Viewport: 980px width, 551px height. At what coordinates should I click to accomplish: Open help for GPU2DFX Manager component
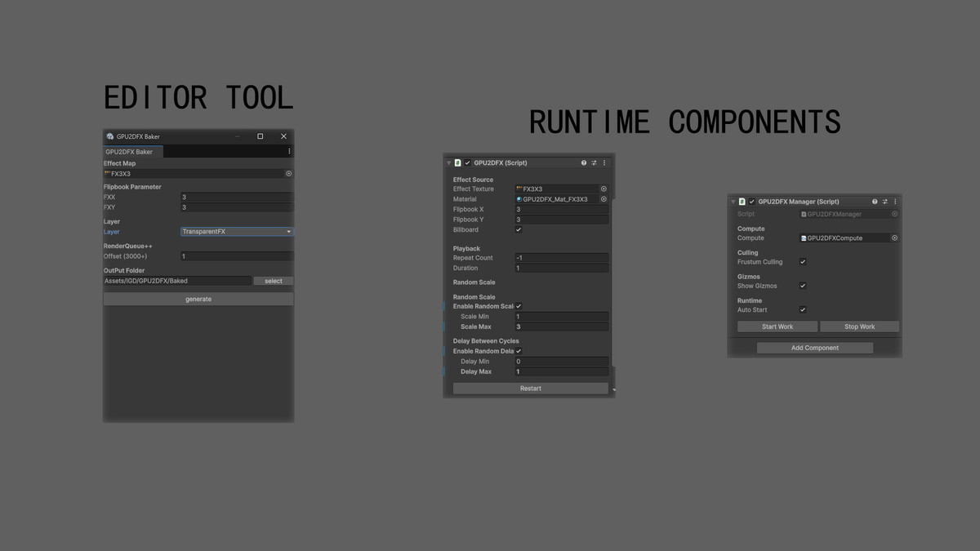pos(875,202)
